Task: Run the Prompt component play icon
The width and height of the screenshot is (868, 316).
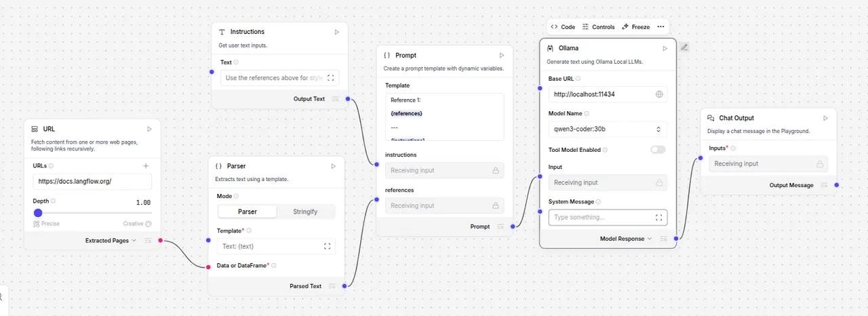Action: point(502,56)
